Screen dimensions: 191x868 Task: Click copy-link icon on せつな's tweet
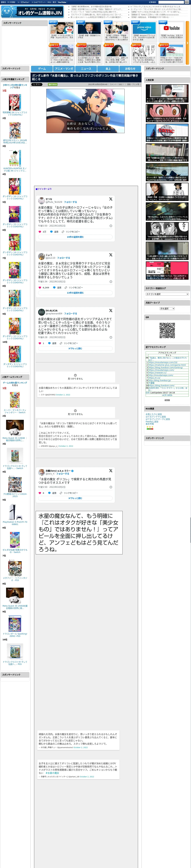pyautogui.click(x=63, y=232)
